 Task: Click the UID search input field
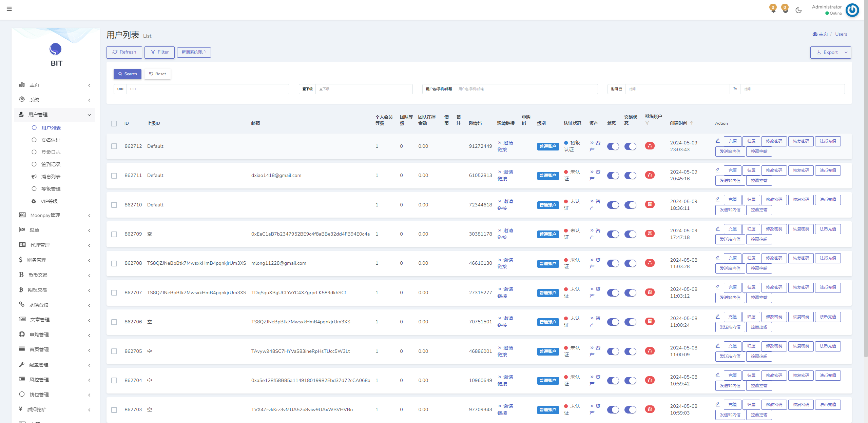click(207, 89)
